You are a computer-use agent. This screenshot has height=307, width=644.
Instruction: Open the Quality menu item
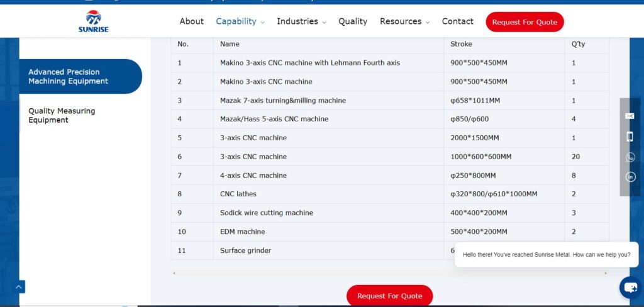point(353,21)
